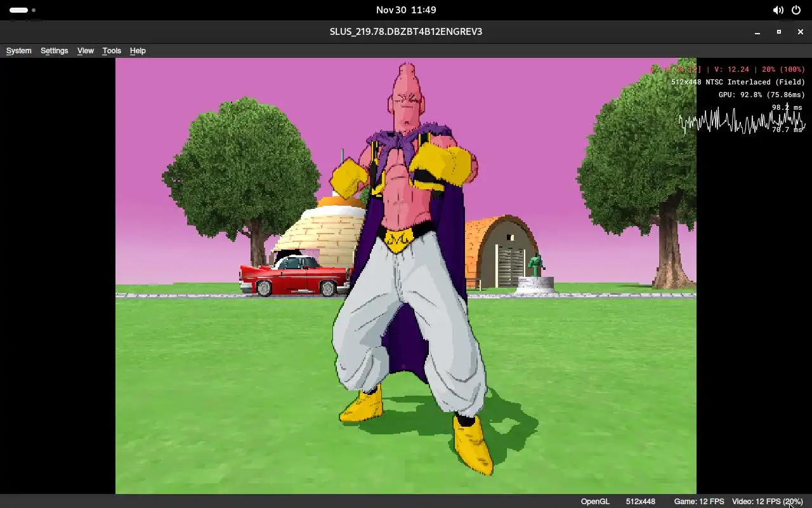The width and height of the screenshot is (812, 508).
Task: Maximize the emulator window
Action: (779, 32)
